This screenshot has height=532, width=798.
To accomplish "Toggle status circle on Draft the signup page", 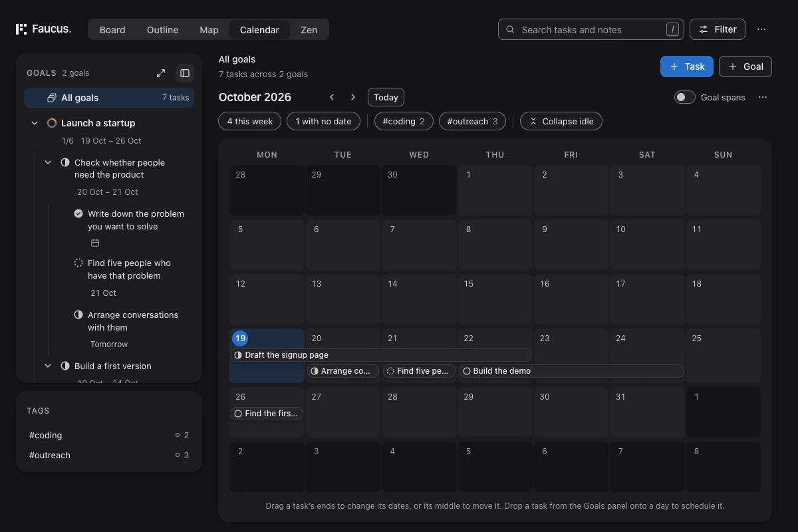I will point(238,355).
